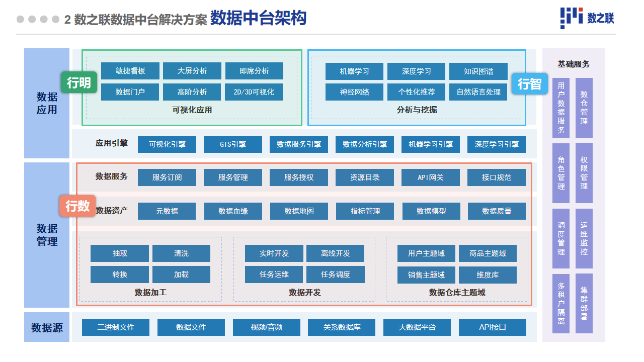Screen dimensions: 644x362
Task: Select the 机器学习 block
Action: point(354,71)
